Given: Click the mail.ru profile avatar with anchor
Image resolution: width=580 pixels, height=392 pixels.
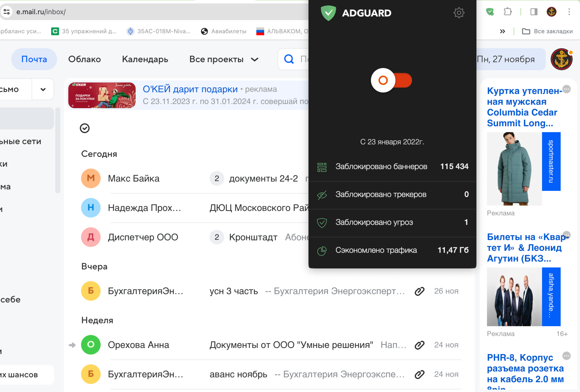Looking at the screenshot, I should point(562,59).
